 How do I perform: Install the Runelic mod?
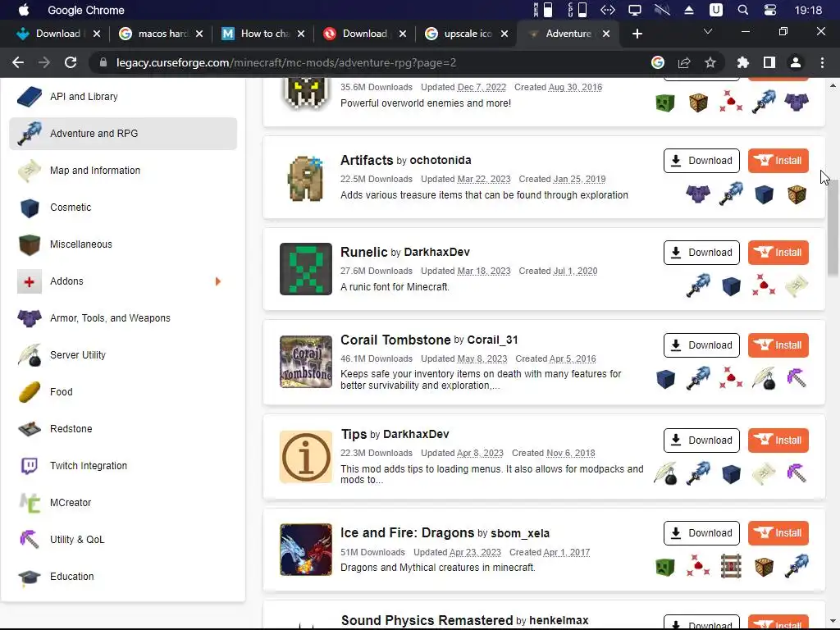pyautogui.click(x=778, y=253)
